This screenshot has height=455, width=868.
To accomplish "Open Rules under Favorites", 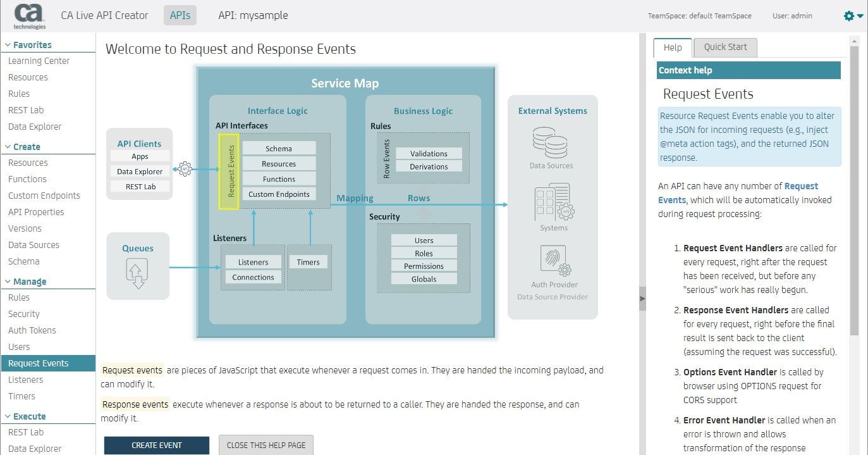I will click(19, 94).
